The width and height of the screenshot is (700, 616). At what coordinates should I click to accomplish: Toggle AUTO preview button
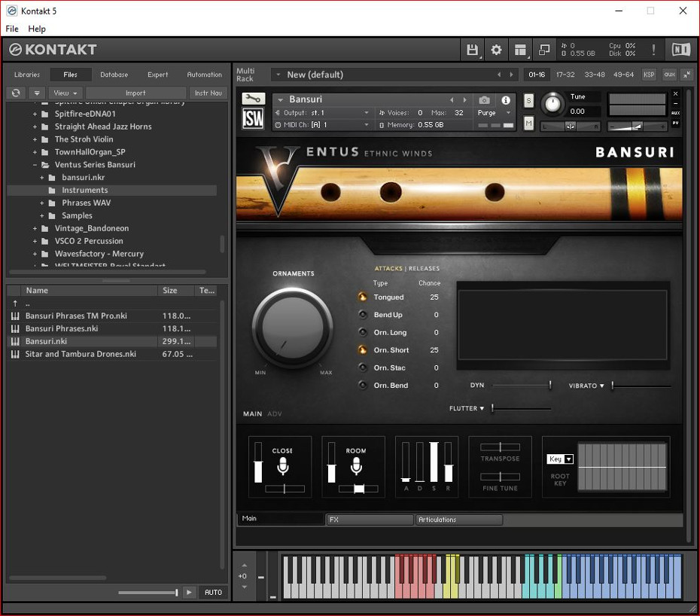tap(213, 593)
